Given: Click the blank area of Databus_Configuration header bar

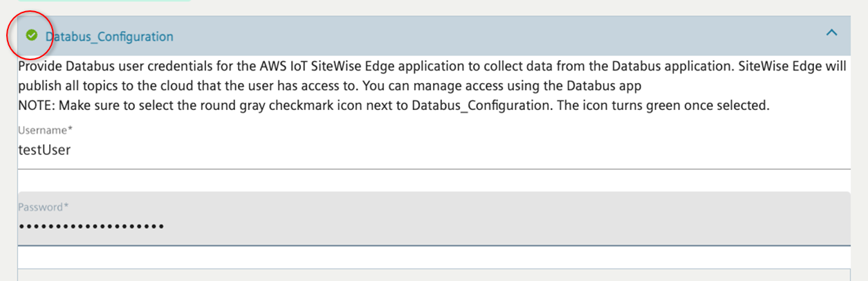Looking at the screenshot, I should (x=484, y=35).
